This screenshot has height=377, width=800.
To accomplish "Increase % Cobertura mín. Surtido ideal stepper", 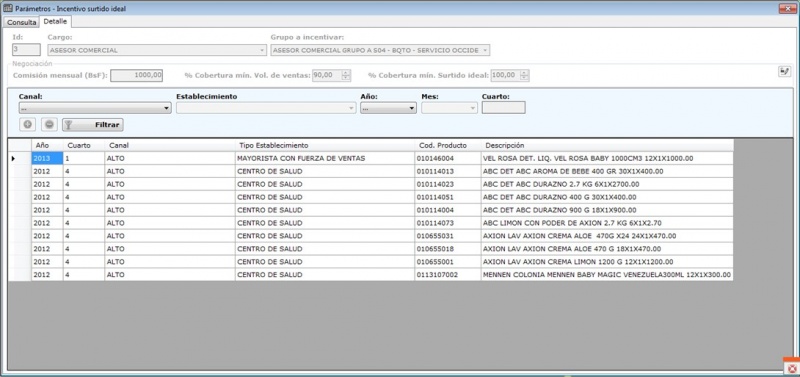I will (x=525, y=72).
